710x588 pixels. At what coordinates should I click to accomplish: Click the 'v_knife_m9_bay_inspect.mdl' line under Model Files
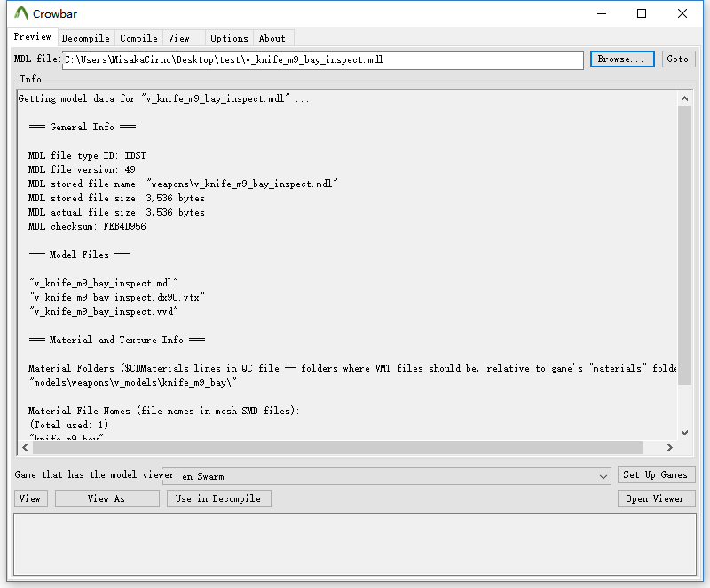tap(104, 284)
